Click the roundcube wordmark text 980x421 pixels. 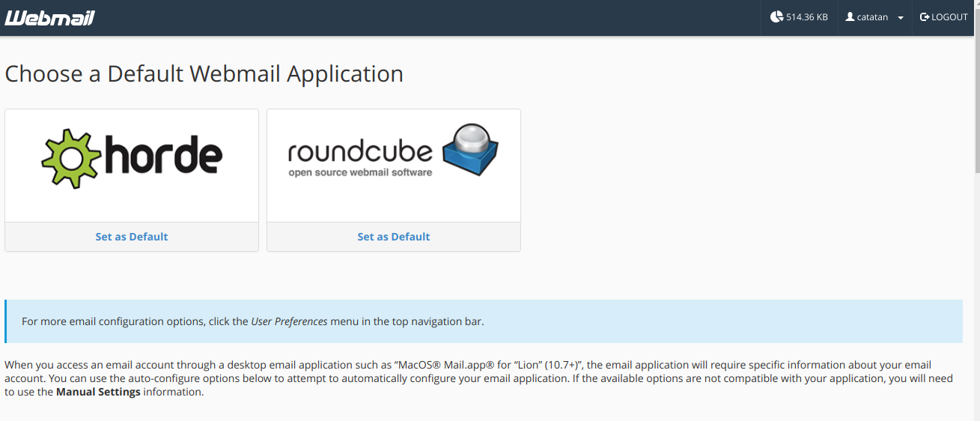(x=360, y=152)
